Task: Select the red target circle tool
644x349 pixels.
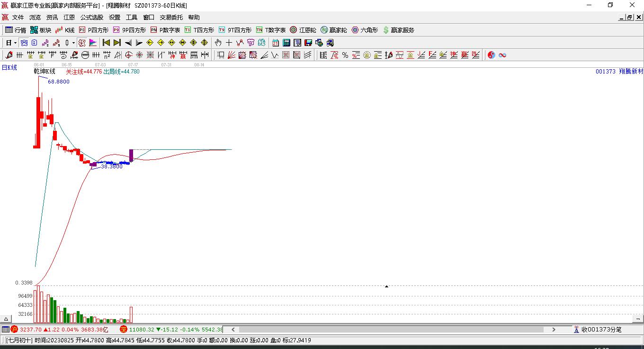Action: (x=128, y=55)
